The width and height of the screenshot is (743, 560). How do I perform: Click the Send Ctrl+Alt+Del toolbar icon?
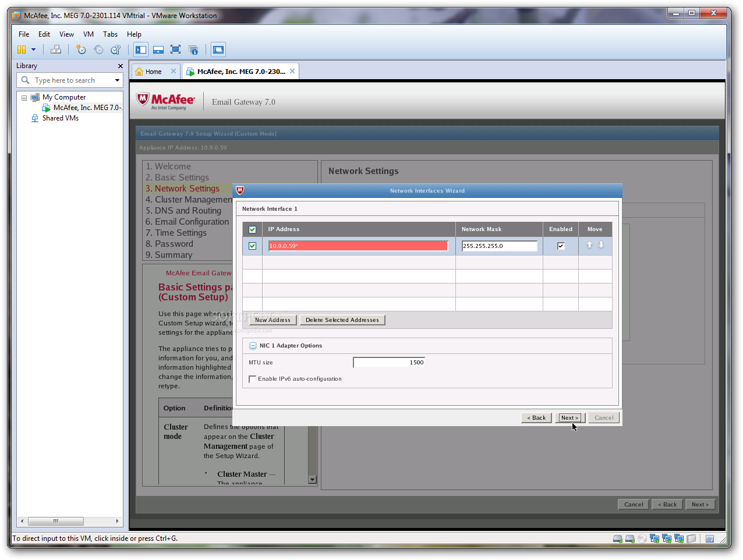[x=56, y=49]
